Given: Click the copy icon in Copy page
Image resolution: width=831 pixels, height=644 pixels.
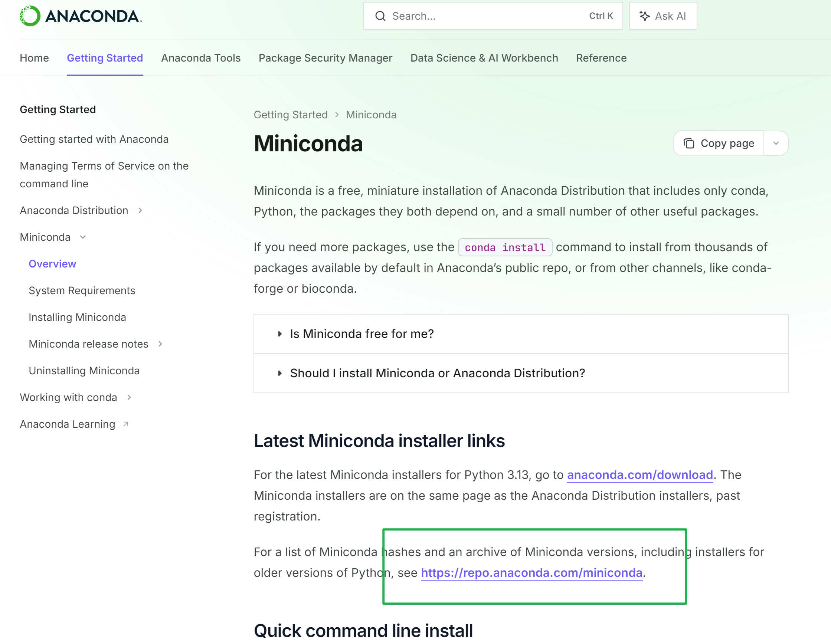Looking at the screenshot, I should (689, 143).
